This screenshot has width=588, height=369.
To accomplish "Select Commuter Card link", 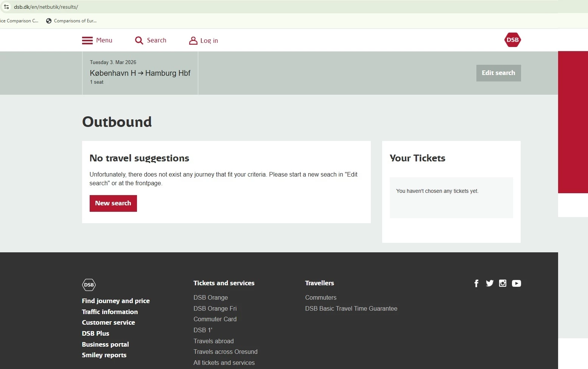I will click(215, 319).
